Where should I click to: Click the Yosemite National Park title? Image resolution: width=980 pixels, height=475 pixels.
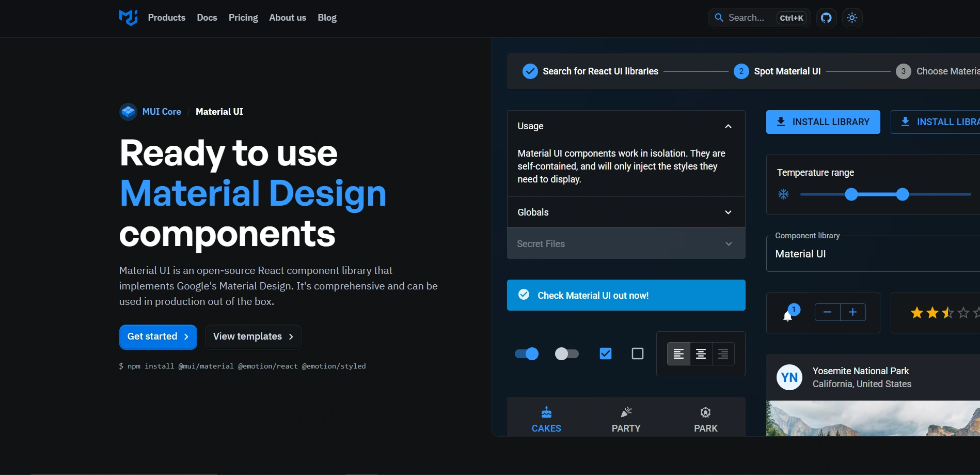860,371
